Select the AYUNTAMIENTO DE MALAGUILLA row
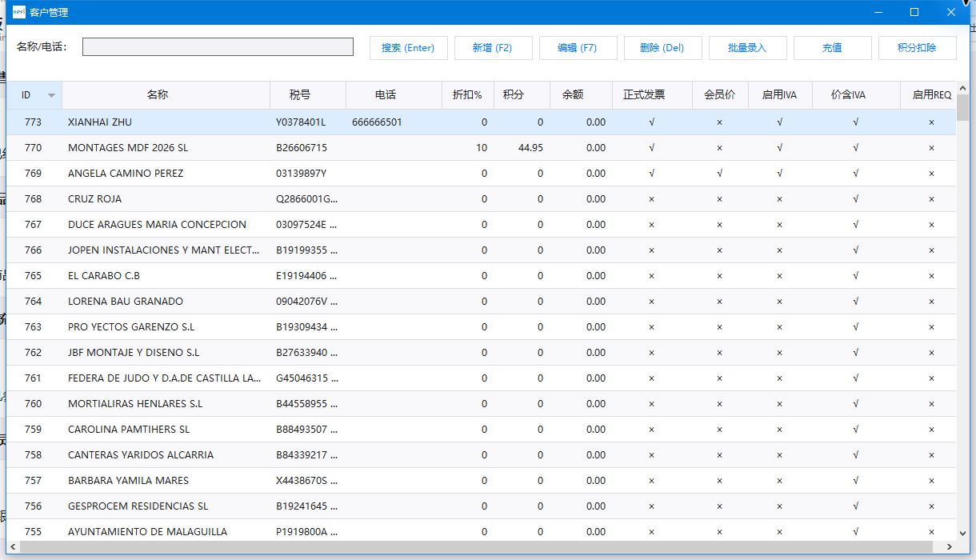The height and width of the screenshot is (560, 976). [481, 532]
